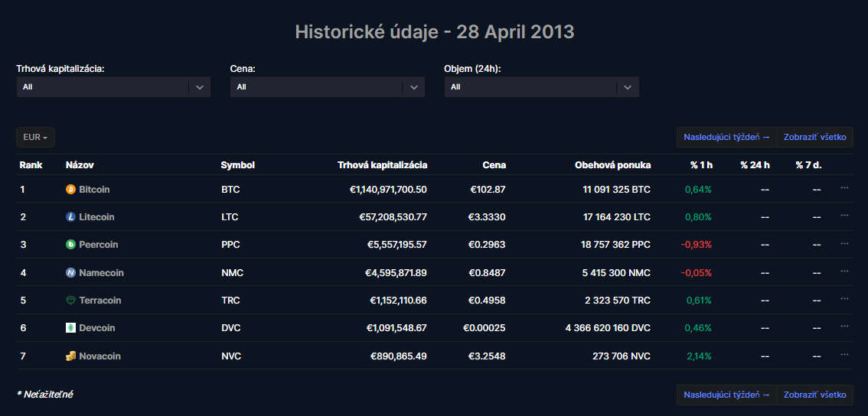The image size is (868, 416).
Task: Open the EUR currency selector
Action: [x=35, y=138]
